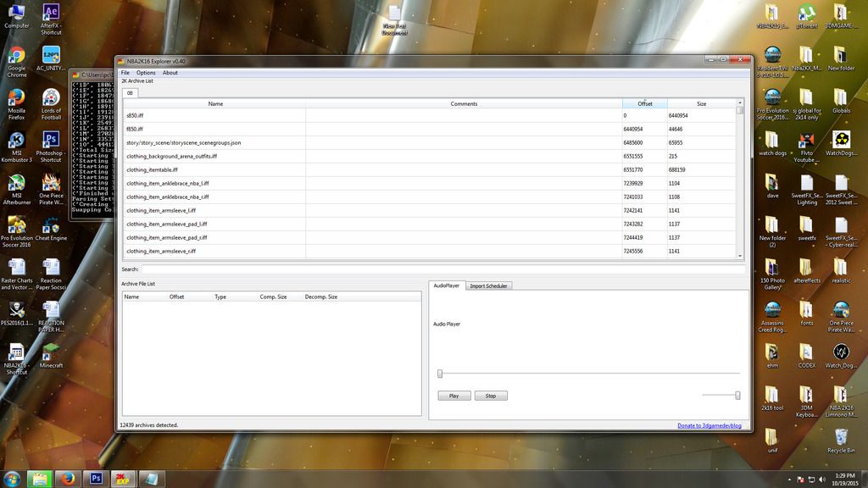The width and height of the screenshot is (868, 488).
Task: Sort by Offset column header
Action: tap(645, 103)
